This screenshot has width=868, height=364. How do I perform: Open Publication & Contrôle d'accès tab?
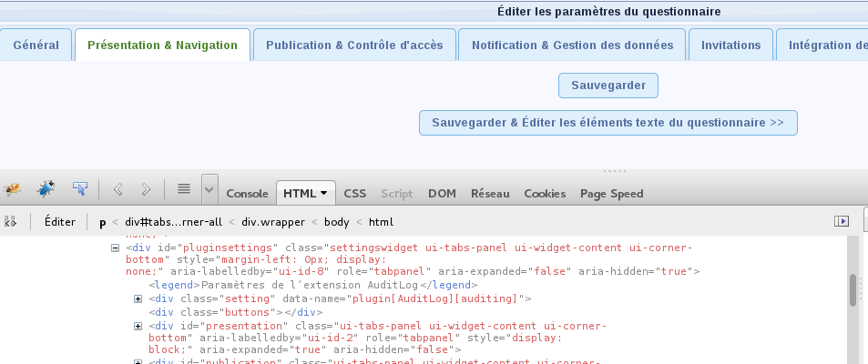(354, 45)
